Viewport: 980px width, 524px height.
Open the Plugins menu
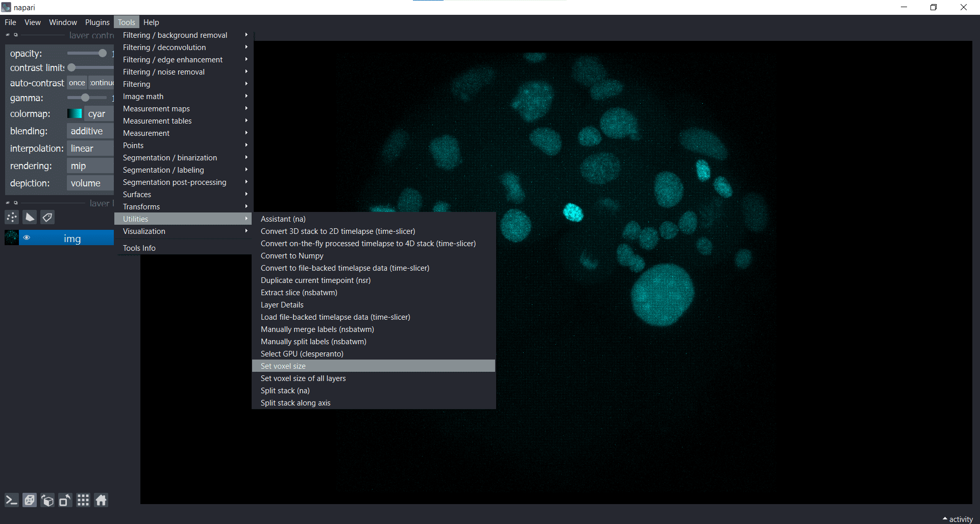[x=97, y=22]
